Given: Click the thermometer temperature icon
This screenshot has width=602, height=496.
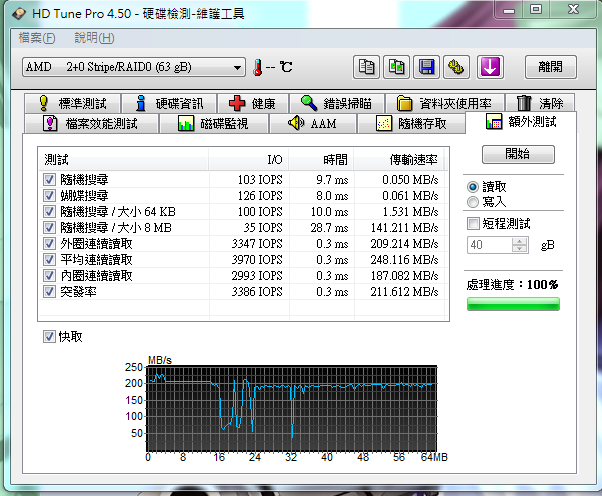Looking at the screenshot, I should point(258,68).
